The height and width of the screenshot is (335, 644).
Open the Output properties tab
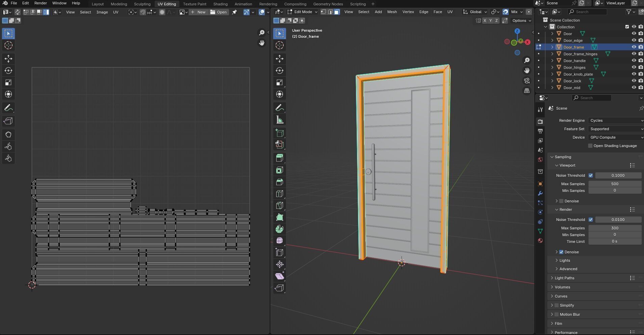pos(540,131)
